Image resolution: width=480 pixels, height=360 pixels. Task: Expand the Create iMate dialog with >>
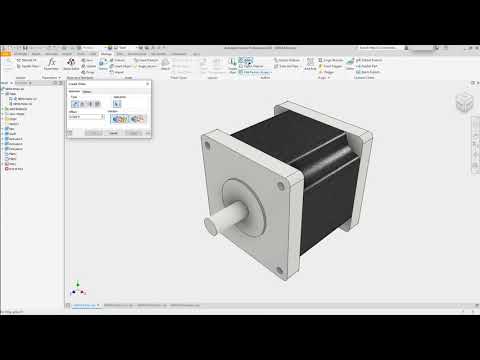tap(148, 133)
